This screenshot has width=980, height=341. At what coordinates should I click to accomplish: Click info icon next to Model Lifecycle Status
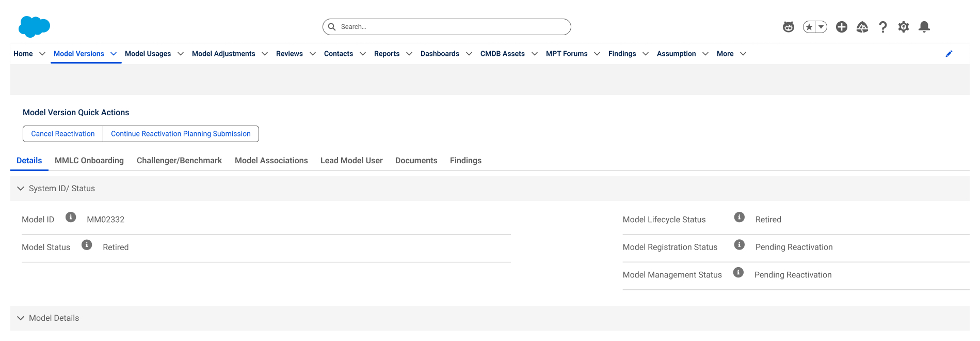pos(740,217)
